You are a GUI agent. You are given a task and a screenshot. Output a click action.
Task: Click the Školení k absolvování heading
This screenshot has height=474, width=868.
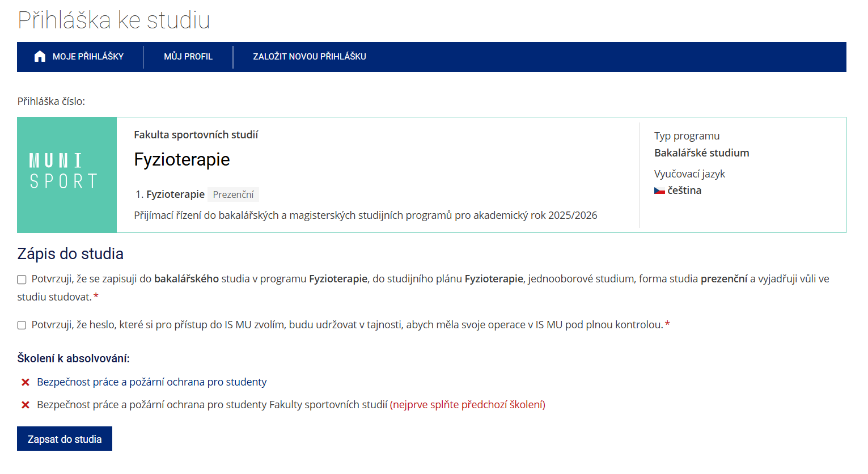click(x=73, y=358)
